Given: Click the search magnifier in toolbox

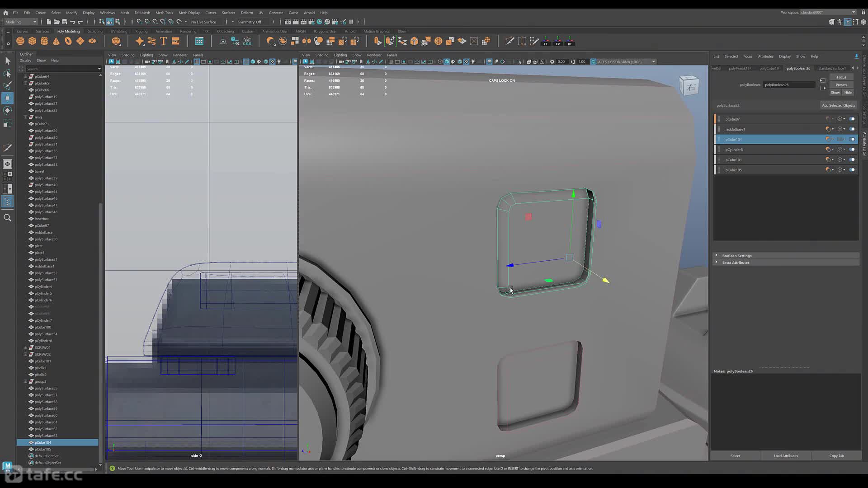Looking at the screenshot, I should (7, 218).
